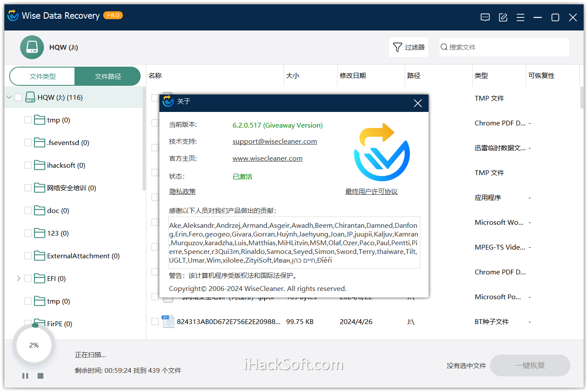The image size is (588, 392).
Task: Click the 2% scan progress circle
Action: tap(34, 345)
